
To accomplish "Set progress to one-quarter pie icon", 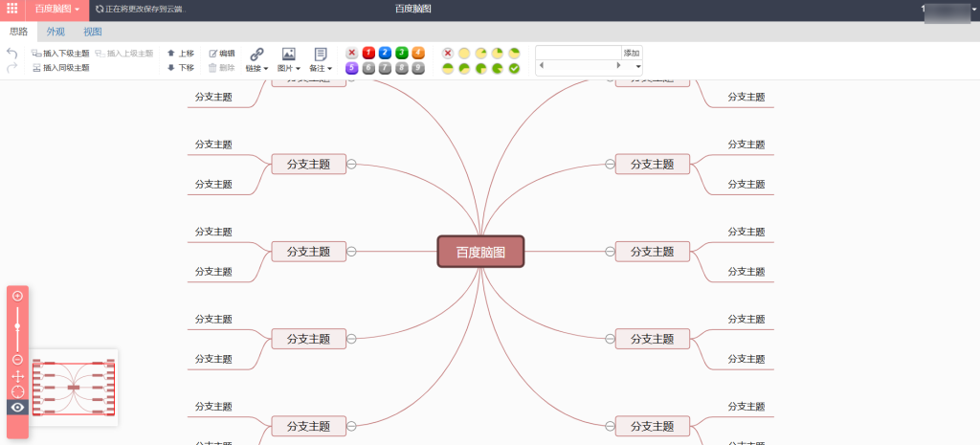I will pos(498,54).
